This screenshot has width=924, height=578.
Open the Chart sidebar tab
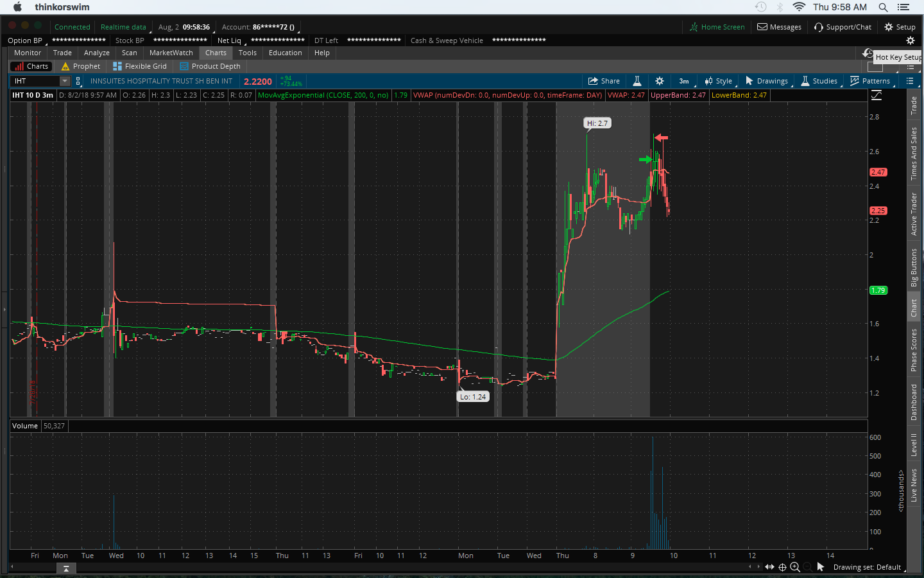pos(914,308)
